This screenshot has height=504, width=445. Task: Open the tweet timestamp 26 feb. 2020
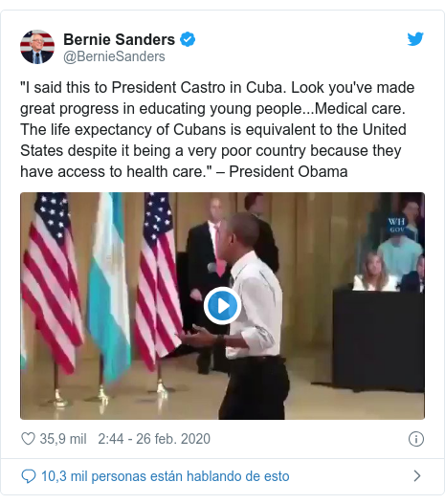pos(173,439)
